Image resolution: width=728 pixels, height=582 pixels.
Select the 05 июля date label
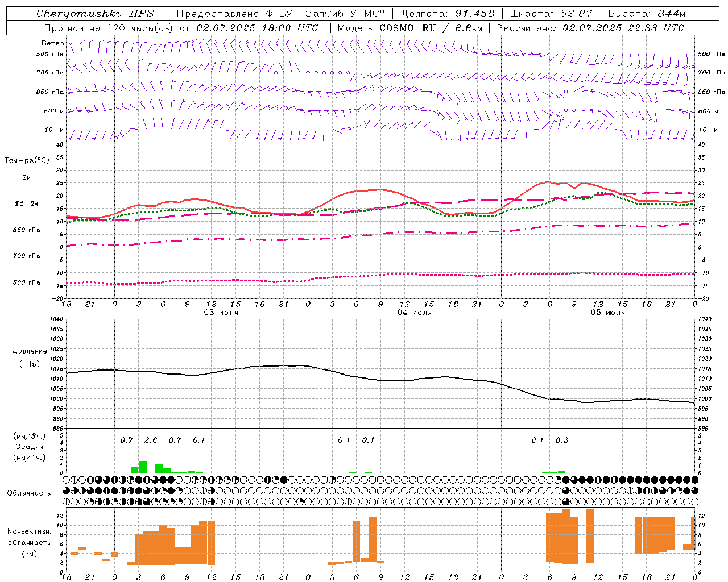coord(608,313)
